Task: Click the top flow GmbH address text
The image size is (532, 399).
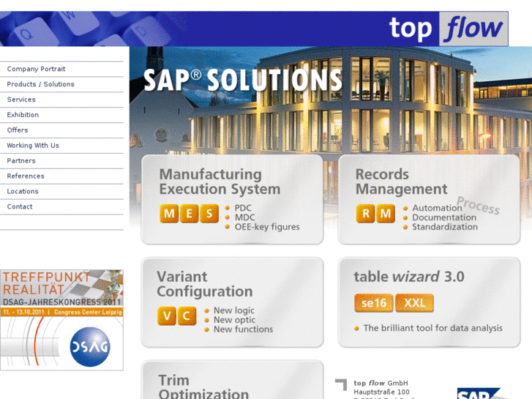Action: (x=381, y=383)
